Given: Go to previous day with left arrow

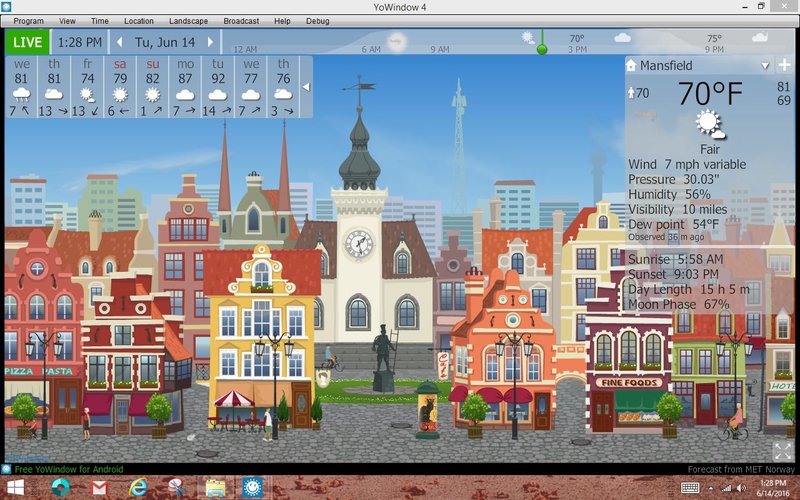Looking at the screenshot, I should 119,42.
